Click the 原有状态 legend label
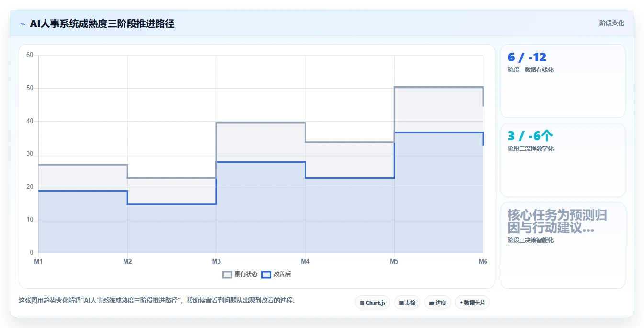The width and height of the screenshot is (644, 328). (246, 275)
